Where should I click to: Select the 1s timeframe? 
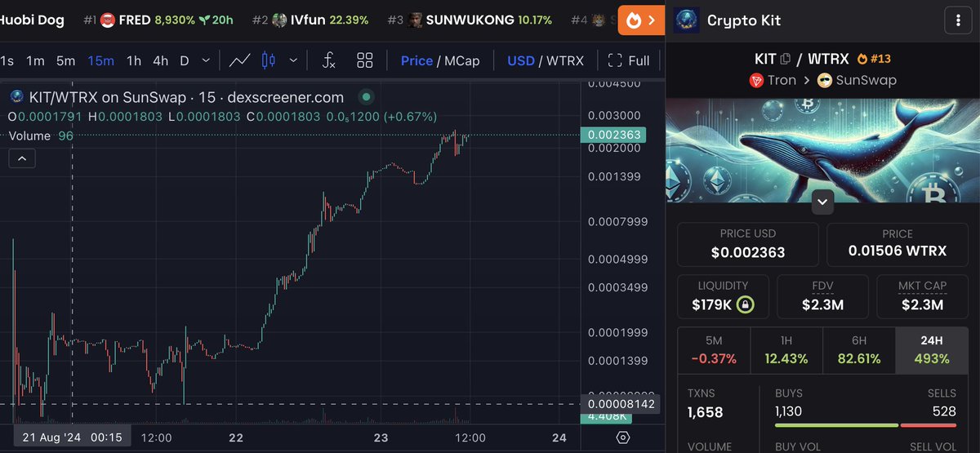[7, 60]
